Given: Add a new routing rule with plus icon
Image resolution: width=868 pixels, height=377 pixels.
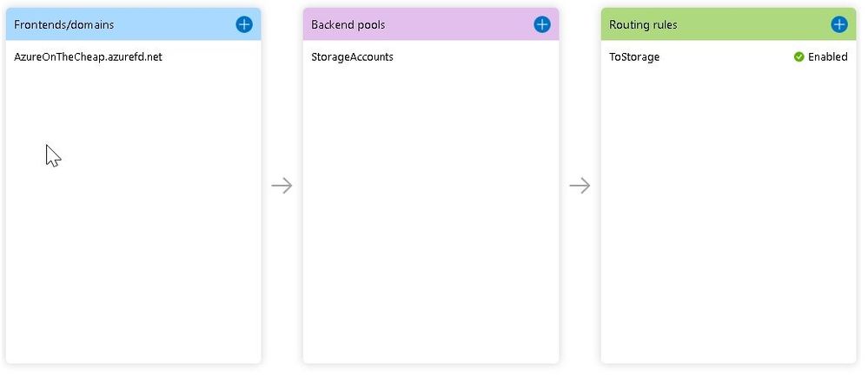Looking at the screenshot, I should tap(839, 24).
